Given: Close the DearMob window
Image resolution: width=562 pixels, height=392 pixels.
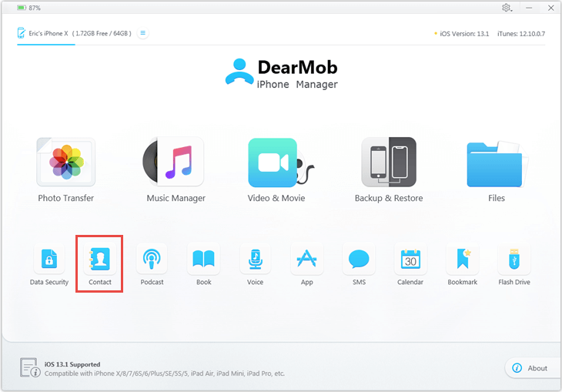Looking at the screenshot, I should (x=551, y=8).
